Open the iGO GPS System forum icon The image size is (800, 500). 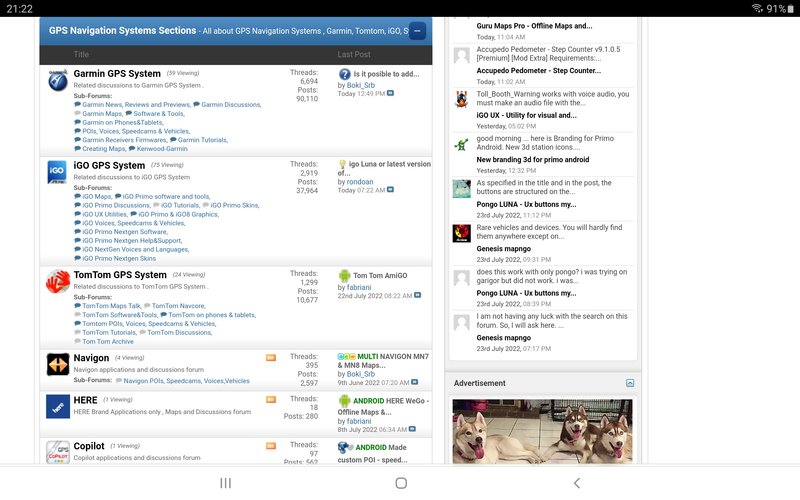pos(57,172)
